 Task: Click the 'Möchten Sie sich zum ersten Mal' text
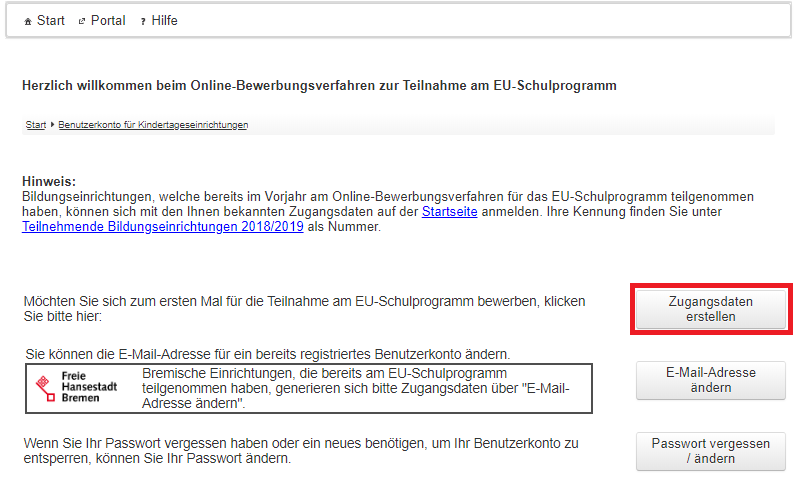point(304,309)
